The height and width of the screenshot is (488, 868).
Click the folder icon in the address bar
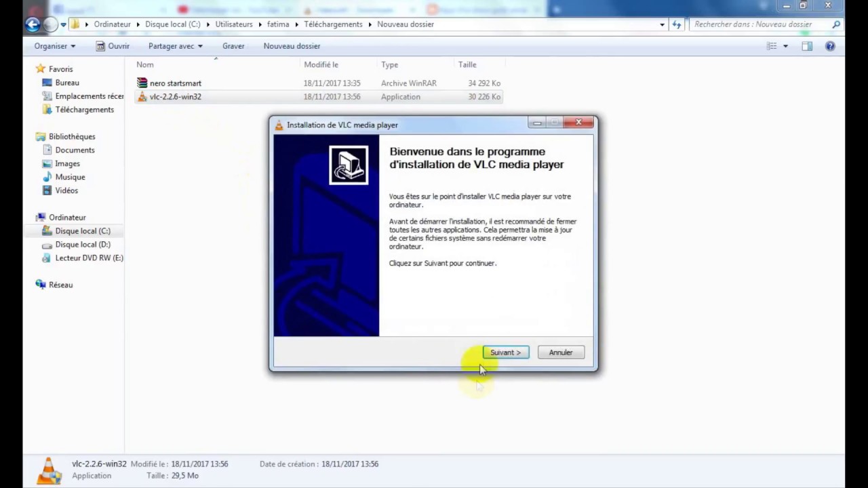[x=75, y=24]
